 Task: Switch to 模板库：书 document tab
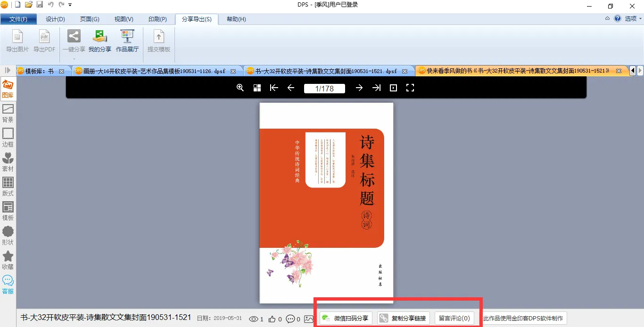39,71
